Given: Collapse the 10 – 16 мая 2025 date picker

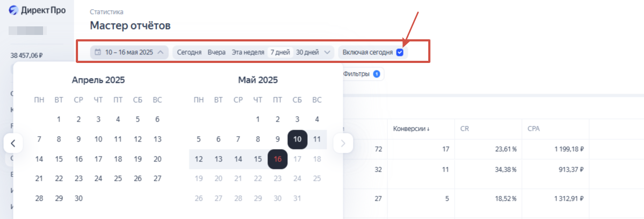Looking at the screenshot, I should 161,53.
